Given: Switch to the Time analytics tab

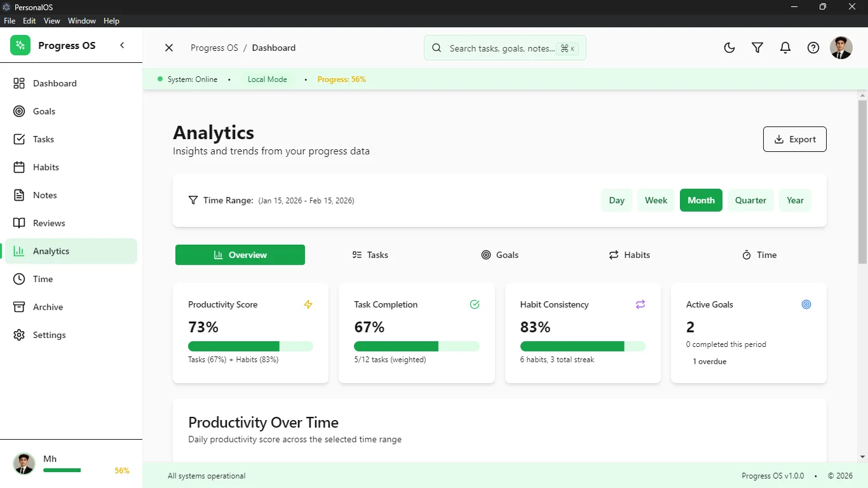Looking at the screenshot, I should (759, 255).
